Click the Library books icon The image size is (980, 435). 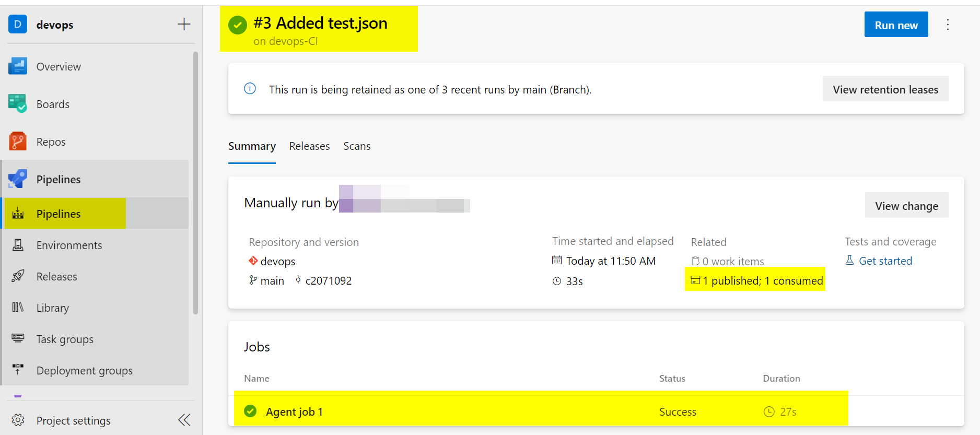(x=18, y=308)
